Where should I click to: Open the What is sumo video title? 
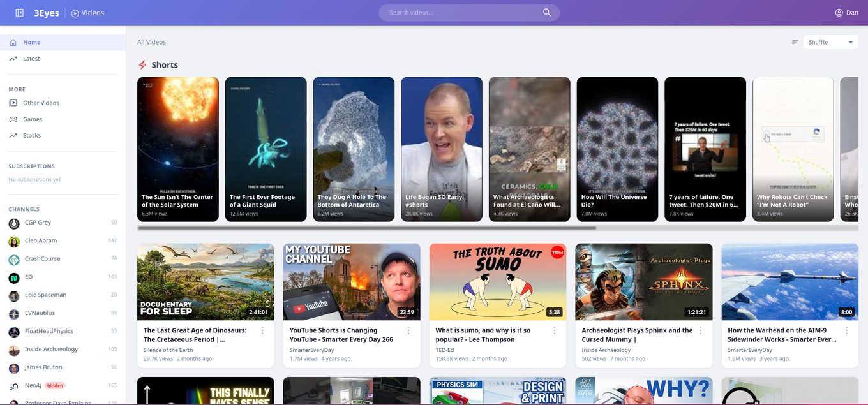483,335
